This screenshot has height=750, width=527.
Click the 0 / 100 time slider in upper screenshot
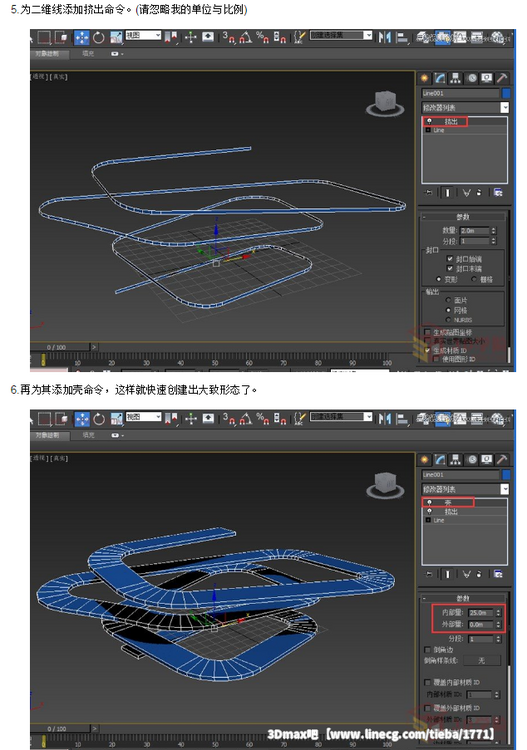pyautogui.click(x=56, y=347)
